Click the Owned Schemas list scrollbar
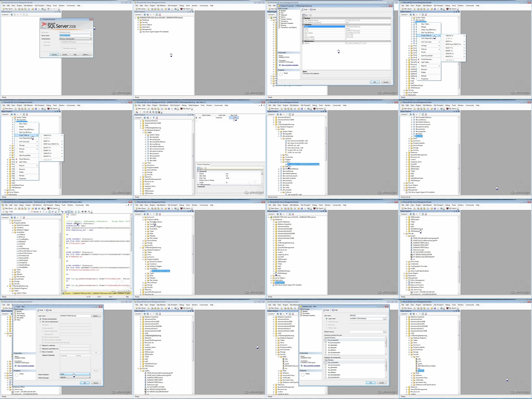Image resolution: width=532 pixels, height=399 pixels. tap(386, 346)
